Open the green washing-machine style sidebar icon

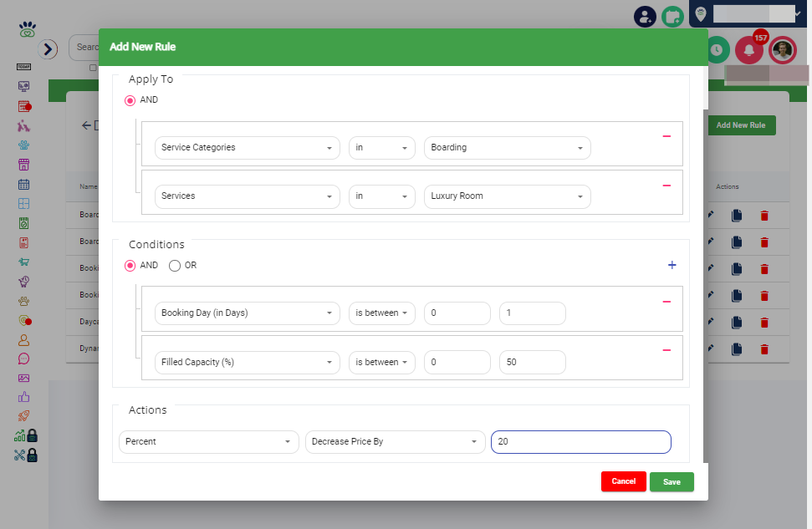[x=23, y=223]
